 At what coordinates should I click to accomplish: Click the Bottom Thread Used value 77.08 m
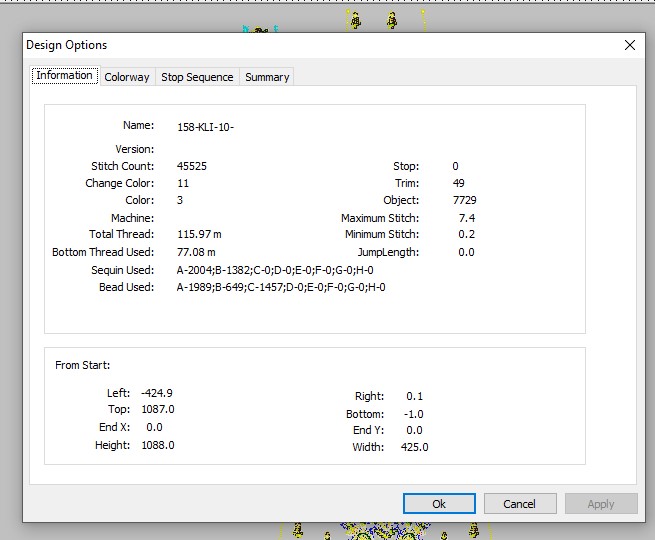pyautogui.click(x=196, y=252)
